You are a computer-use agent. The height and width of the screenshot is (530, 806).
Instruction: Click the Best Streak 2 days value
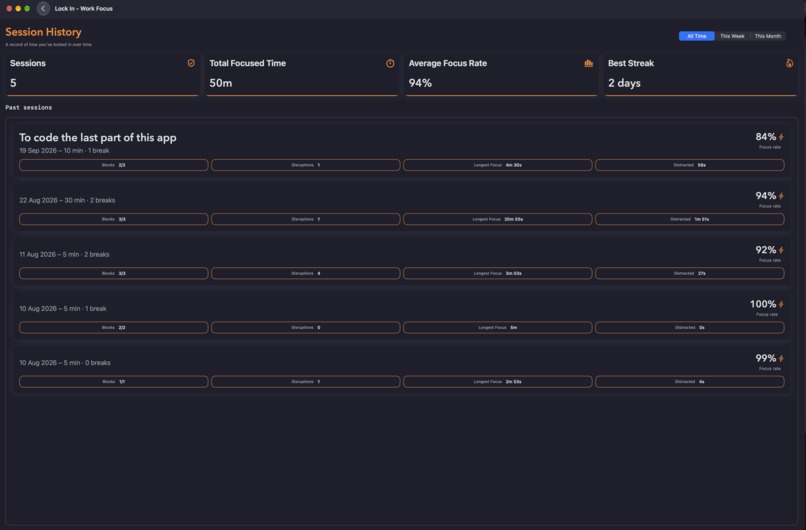tap(624, 83)
